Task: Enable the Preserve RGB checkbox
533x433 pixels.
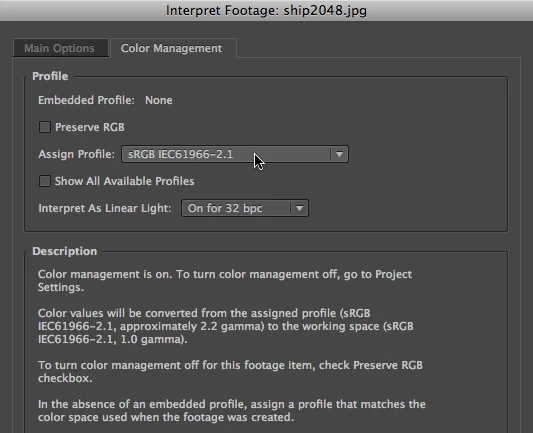Action: click(x=45, y=127)
